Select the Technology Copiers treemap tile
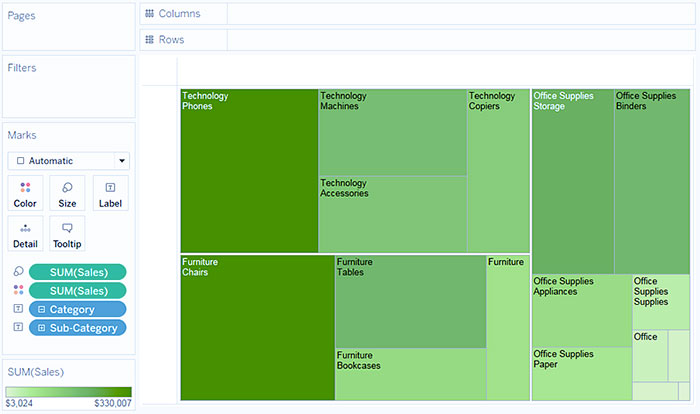700x414 pixels. (x=499, y=171)
